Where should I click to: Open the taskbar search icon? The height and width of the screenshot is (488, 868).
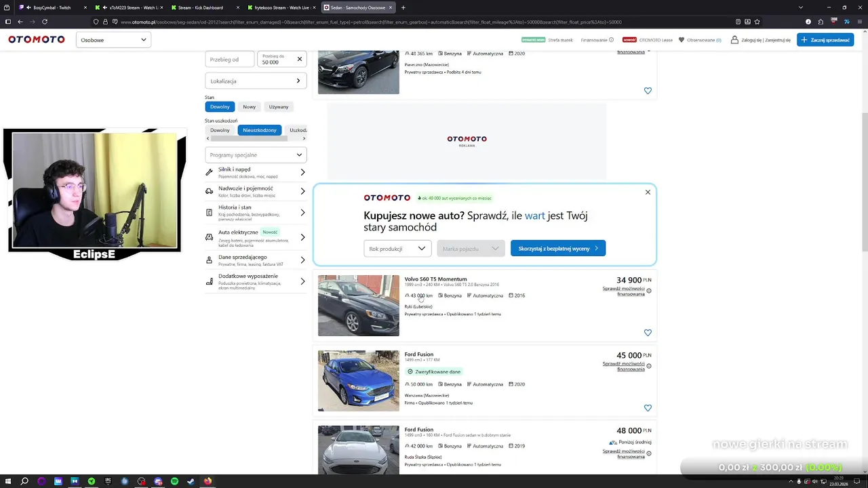coord(24,481)
